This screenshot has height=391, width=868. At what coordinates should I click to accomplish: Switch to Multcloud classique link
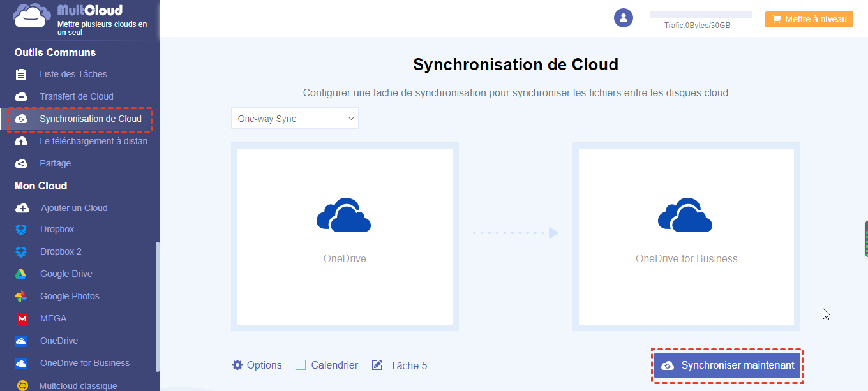tap(78, 386)
